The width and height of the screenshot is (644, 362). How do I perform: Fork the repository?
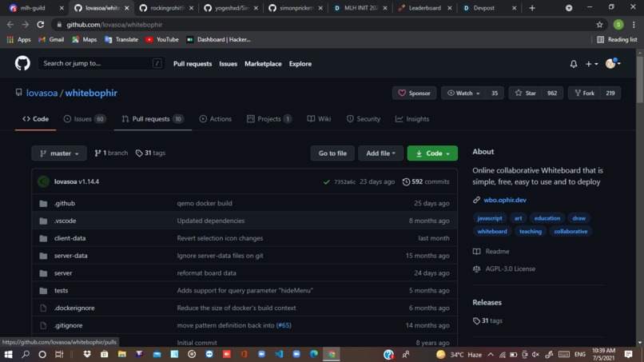pos(584,93)
